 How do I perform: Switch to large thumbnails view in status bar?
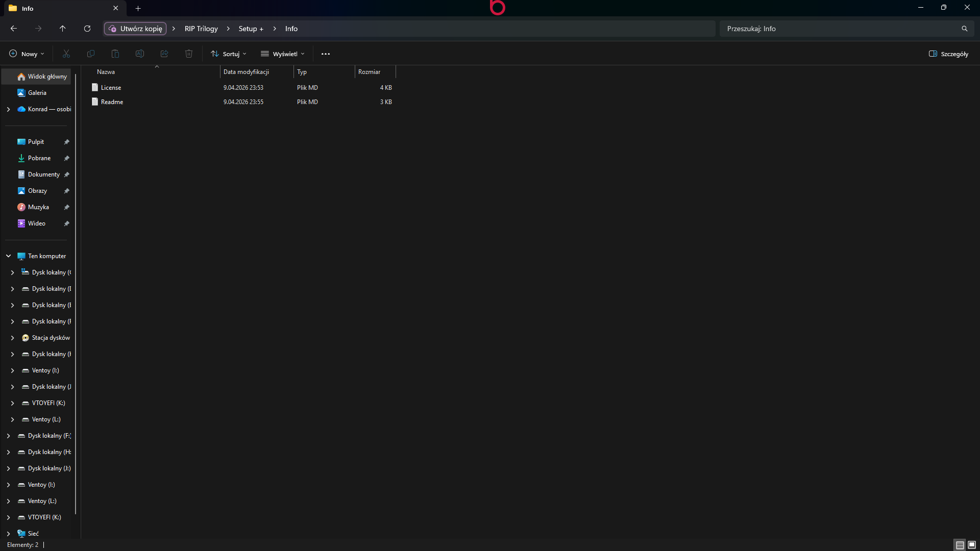972,545
